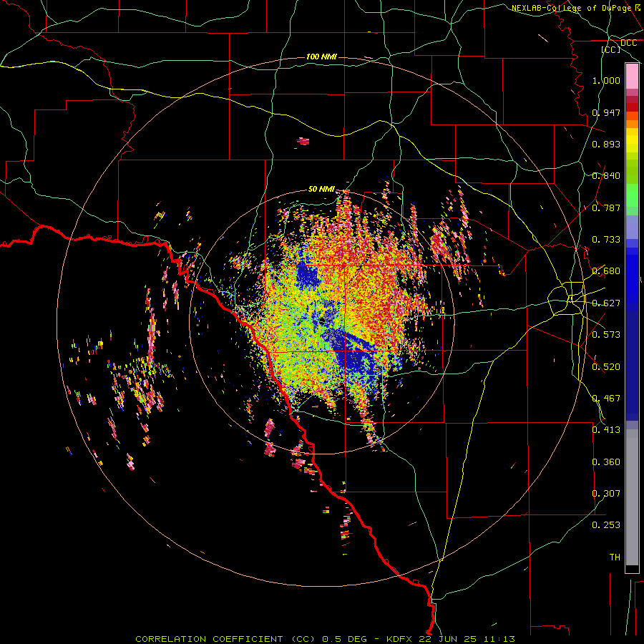
Task: Click the 100 NMI range ring label
Action: click(x=321, y=57)
